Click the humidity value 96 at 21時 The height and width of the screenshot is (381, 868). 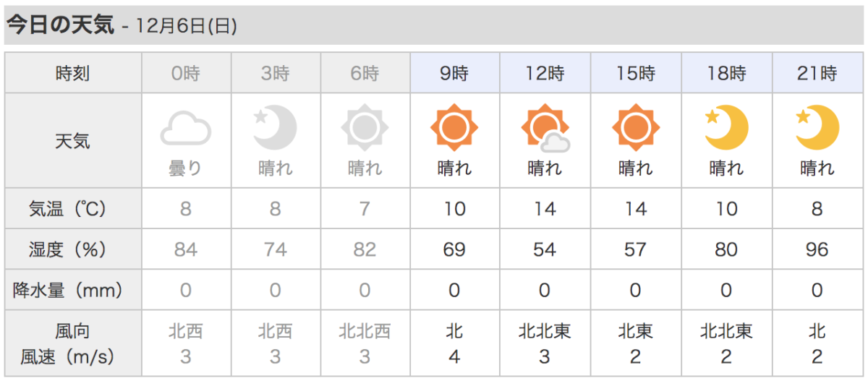point(817,249)
